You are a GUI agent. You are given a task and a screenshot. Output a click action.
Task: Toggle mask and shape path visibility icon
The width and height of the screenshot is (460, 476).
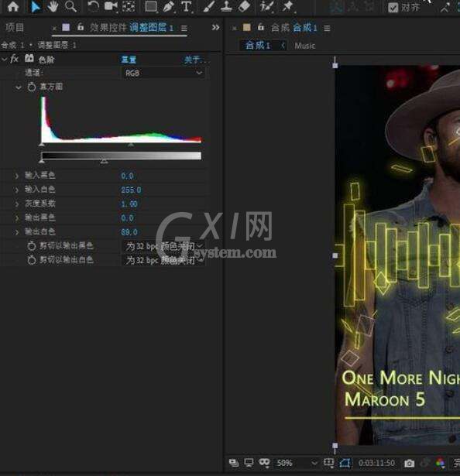click(x=264, y=463)
